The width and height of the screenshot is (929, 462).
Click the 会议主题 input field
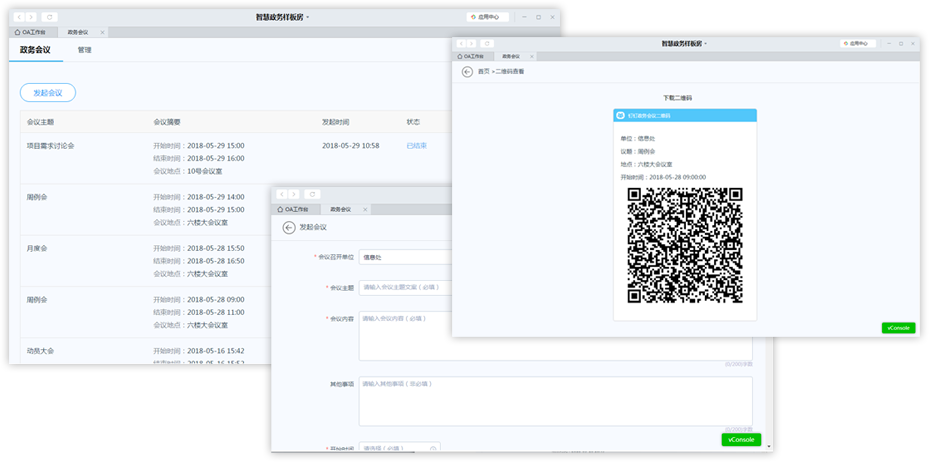406,287
